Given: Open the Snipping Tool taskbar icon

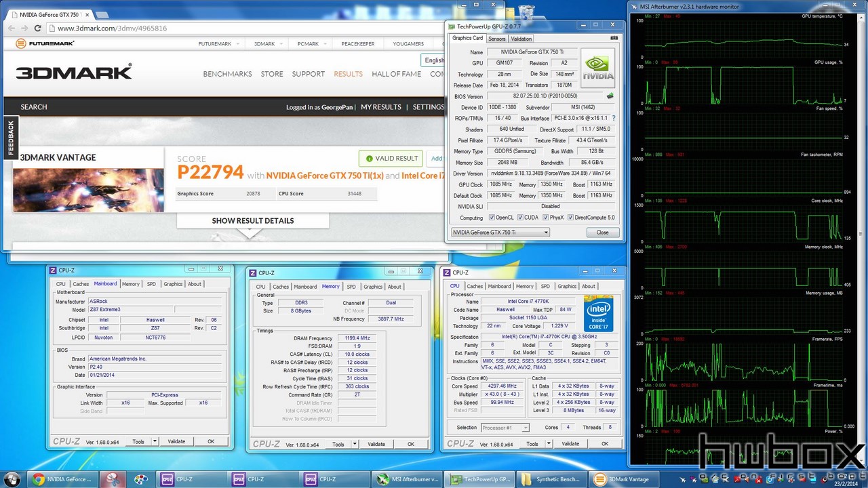Looking at the screenshot, I should tap(113, 479).
